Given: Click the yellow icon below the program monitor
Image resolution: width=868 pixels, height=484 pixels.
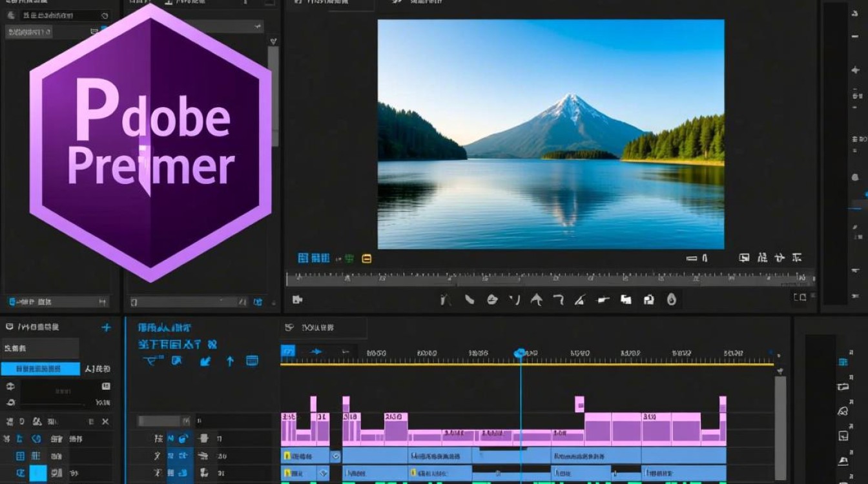Looking at the screenshot, I should coord(367,259).
